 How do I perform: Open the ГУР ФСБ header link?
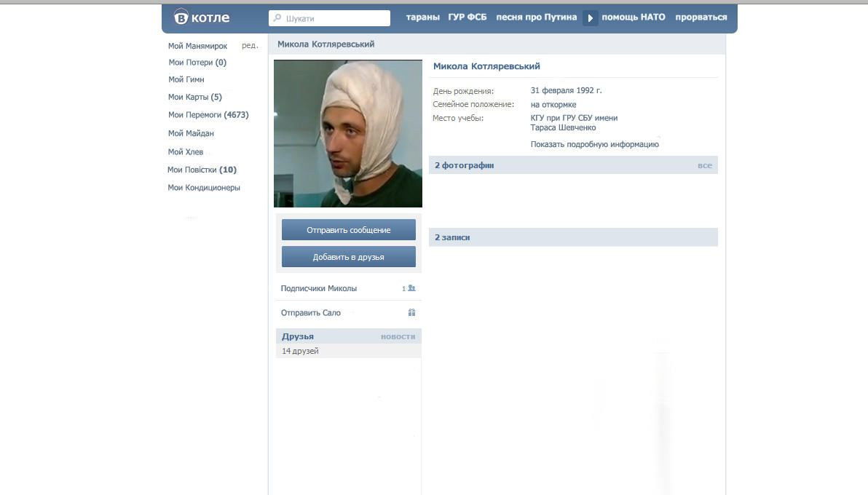pos(467,17)
